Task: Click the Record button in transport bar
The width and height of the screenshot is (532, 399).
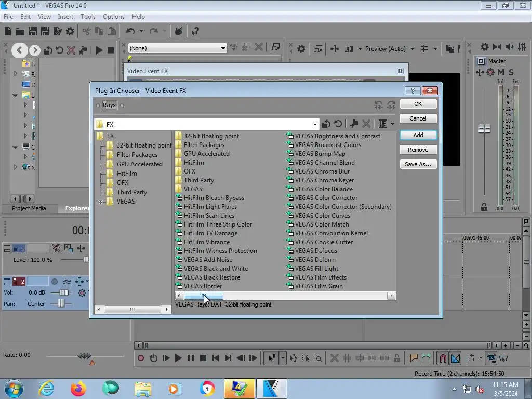Action: coord(141,358)
